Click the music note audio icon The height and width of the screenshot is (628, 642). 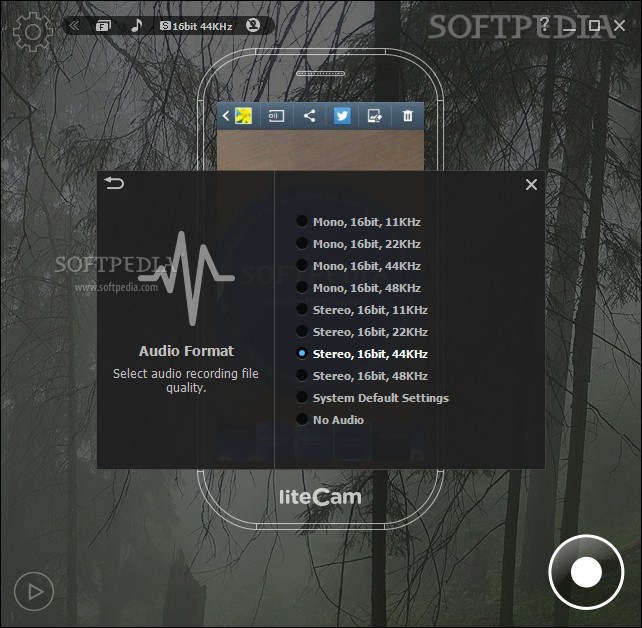coord(137,25)
